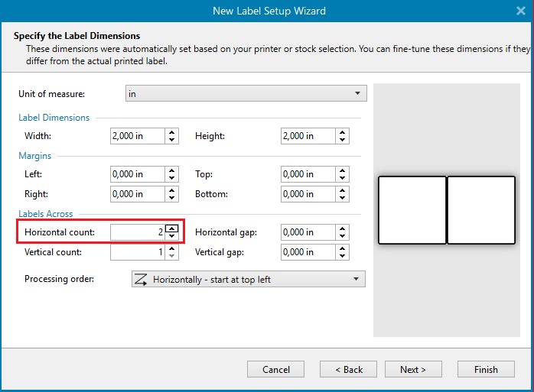The height and width of the screenshot is (392, 534).
Task: Increase the label Width spinner
Action: [x=172, y=132]
